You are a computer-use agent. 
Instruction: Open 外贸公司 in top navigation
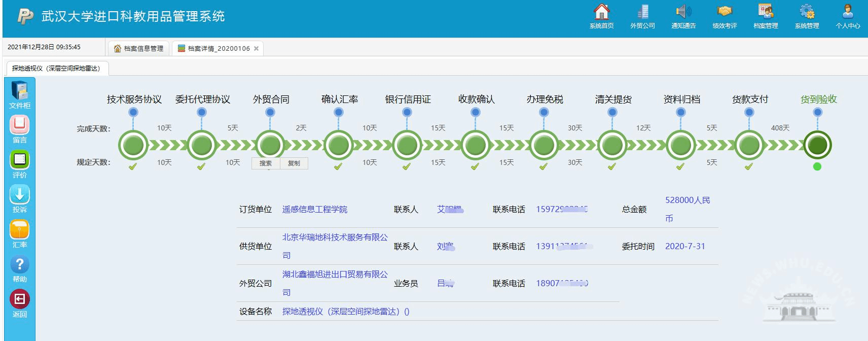(x=642, y=15)
